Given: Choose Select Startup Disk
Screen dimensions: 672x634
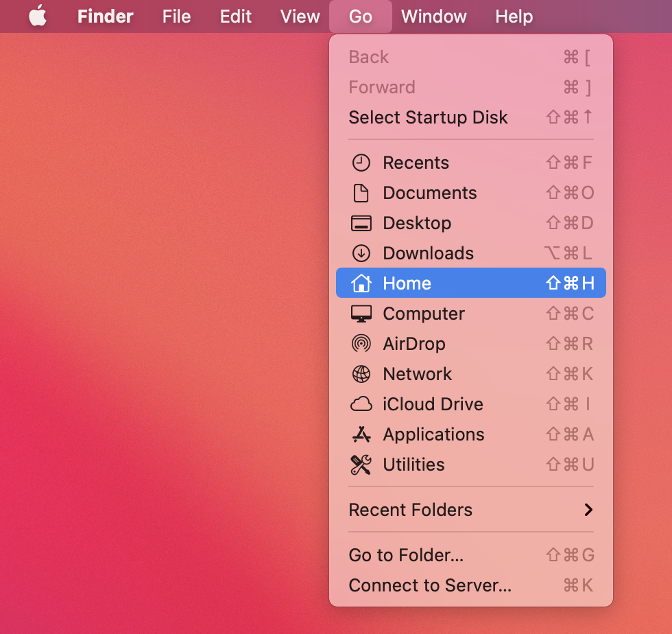Looking at the screenshot, I should point(470,117).
